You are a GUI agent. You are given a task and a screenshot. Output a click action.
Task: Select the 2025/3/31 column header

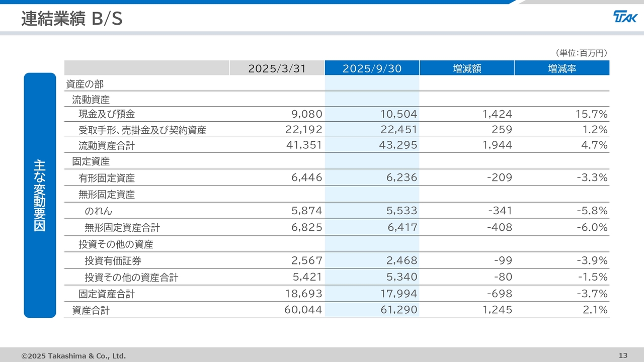tap(277, 68)
